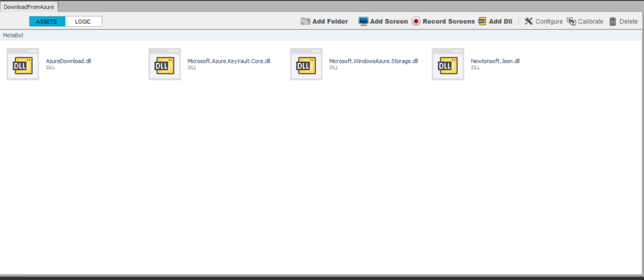The width and height of the screenshot is (644, 280).
Task: Click the Newtonsoft.Json.dll file name
Action: 495,61
